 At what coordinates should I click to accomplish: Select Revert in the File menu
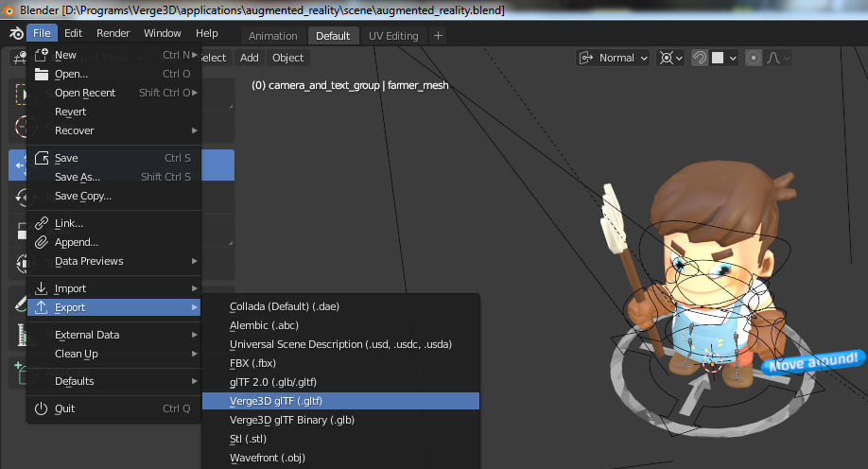click(114, 112)
